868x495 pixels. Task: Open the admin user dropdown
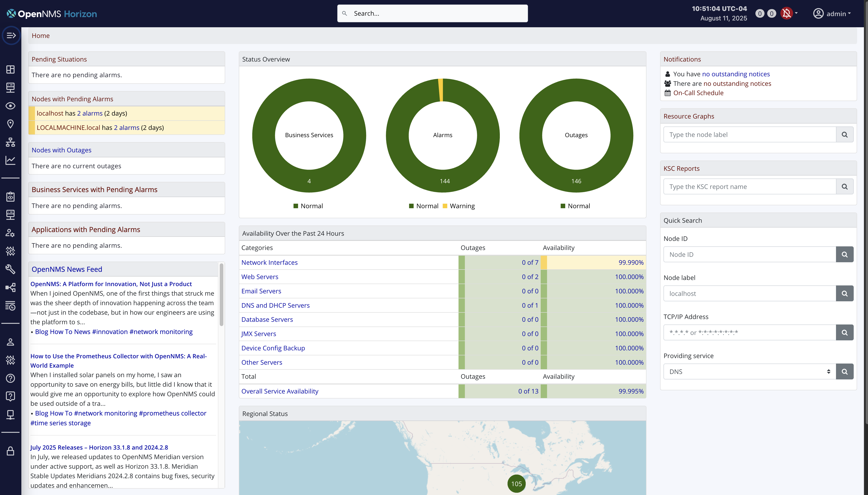832,14
